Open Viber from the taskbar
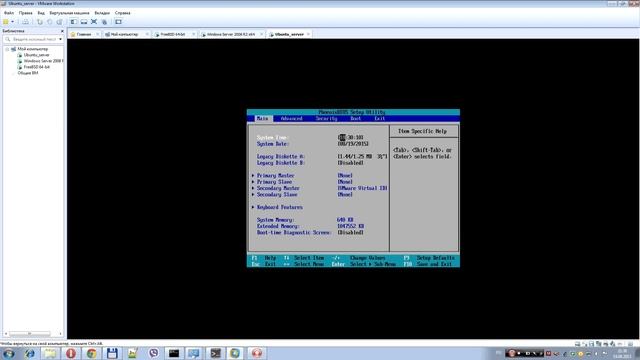 pos(153,353)
